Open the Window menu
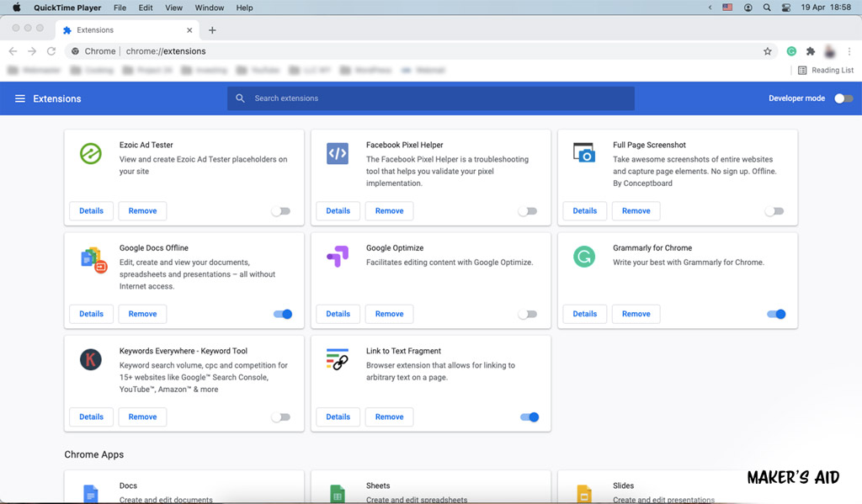This screenshot has width=862, height=504. 210,8
